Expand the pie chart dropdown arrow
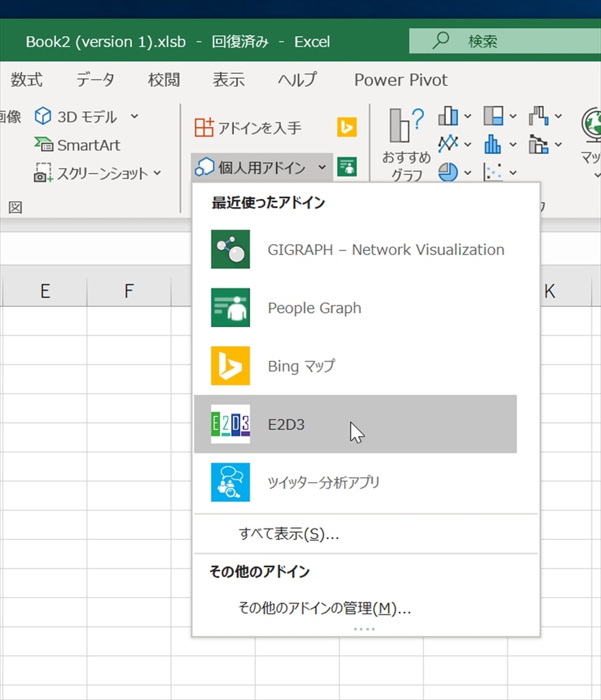The width and height of the screenshot is (601, 700). coord(468,172)
